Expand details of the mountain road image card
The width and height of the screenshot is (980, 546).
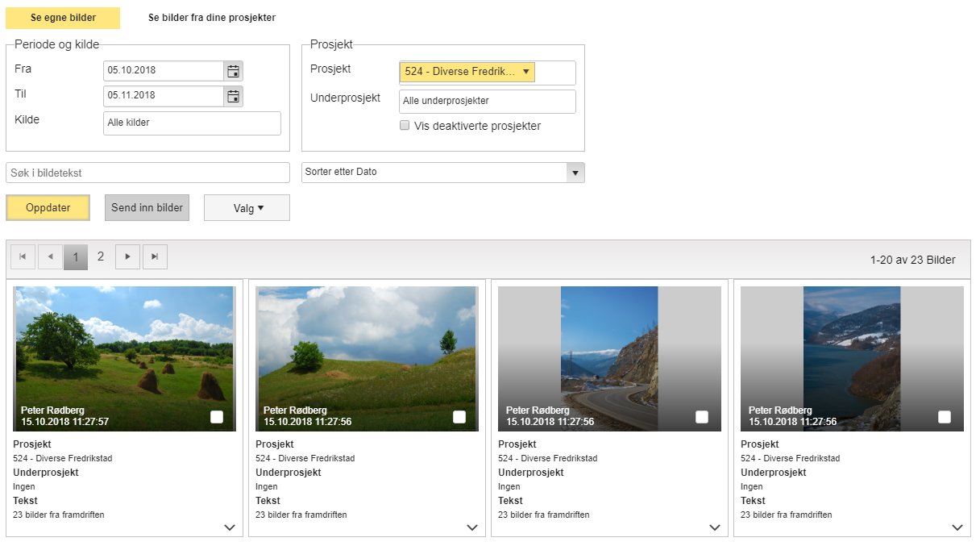click(x=714, y=527)
